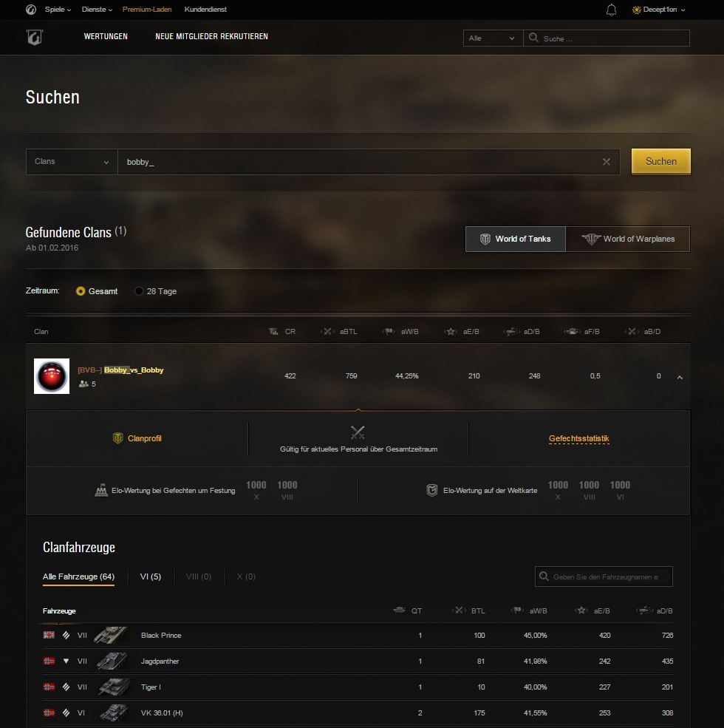Switch to World of Warplanes

[628, 239]
